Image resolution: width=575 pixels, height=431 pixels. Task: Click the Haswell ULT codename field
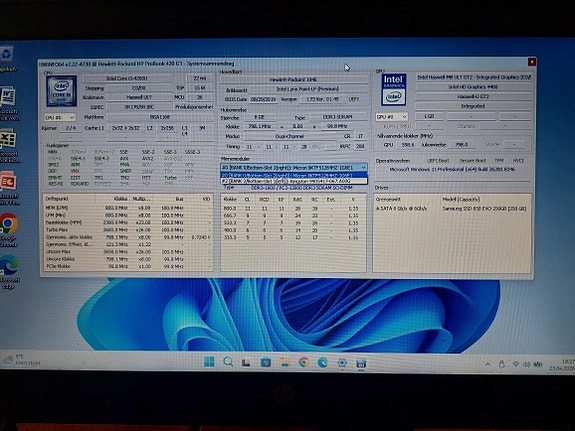coord(139,97)
